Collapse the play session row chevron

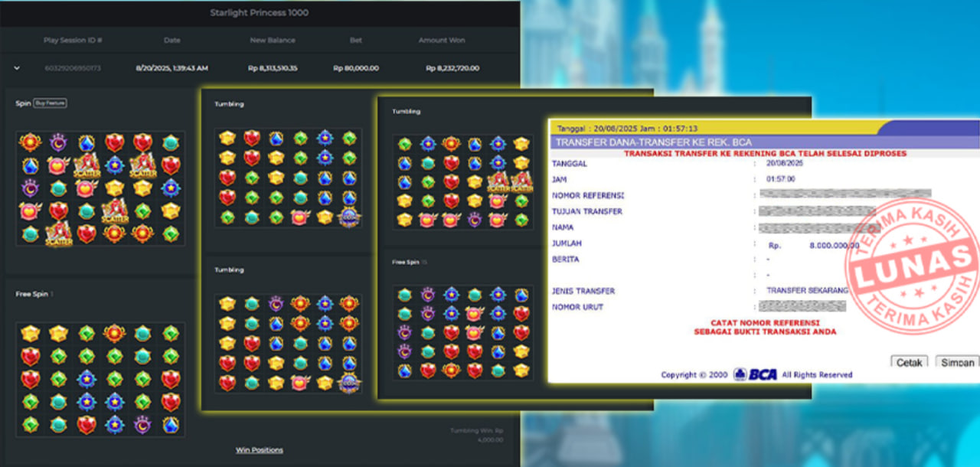[17, 68]
